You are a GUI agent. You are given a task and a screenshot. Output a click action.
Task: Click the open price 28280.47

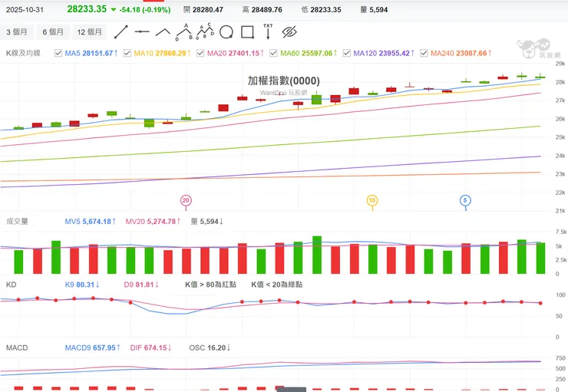[x=208, y=10]
